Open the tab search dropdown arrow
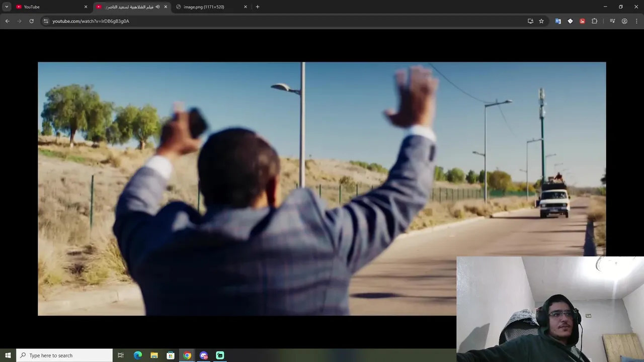This screenshot has width=644, height=362. click(x=7, y=7)
